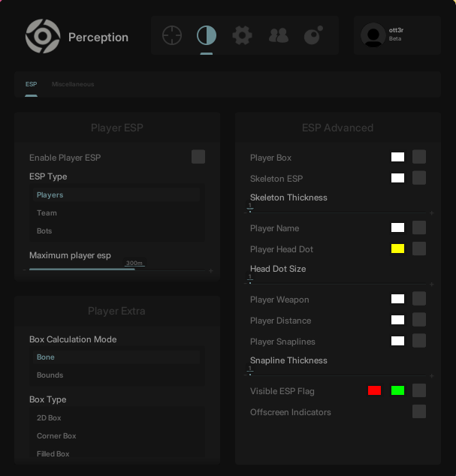456x476 pixels.
Task: Open green Visible ESP Flag swatch
Action: [x=397, y=390]
